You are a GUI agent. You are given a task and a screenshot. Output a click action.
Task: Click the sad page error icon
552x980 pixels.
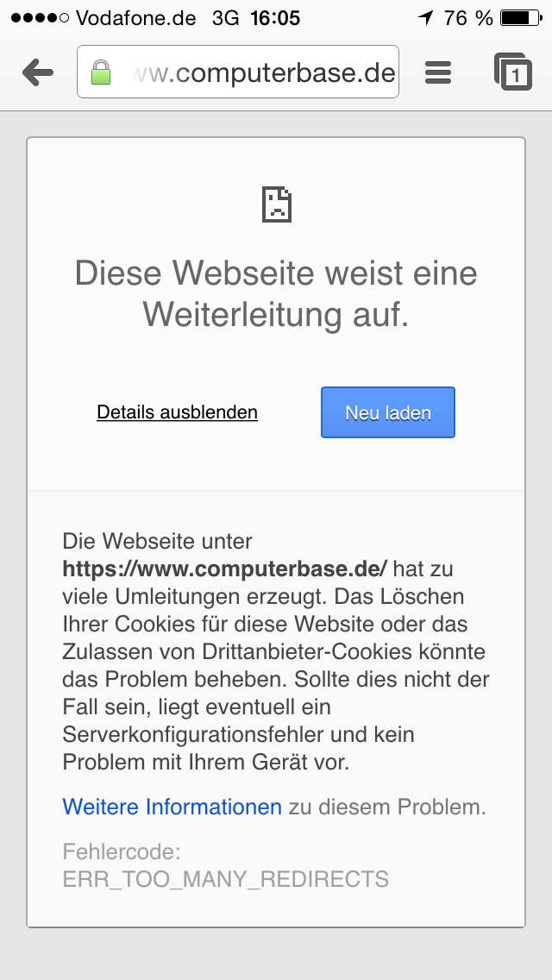[x=276, y=204]
